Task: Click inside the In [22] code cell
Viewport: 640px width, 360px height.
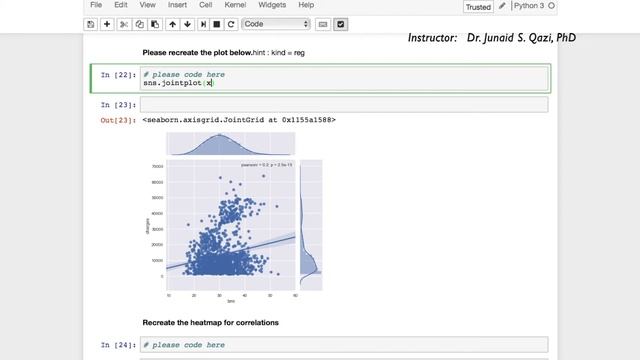Action: 344,78
